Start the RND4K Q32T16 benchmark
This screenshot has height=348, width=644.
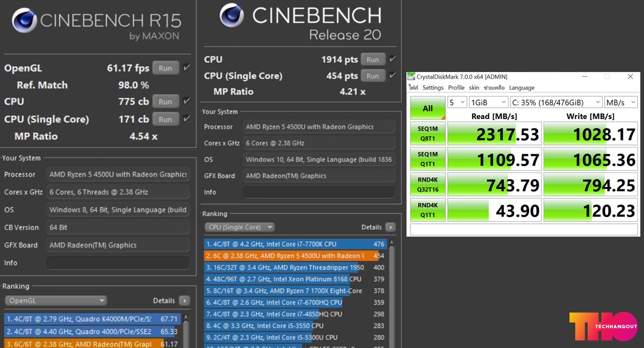point(428,184)
